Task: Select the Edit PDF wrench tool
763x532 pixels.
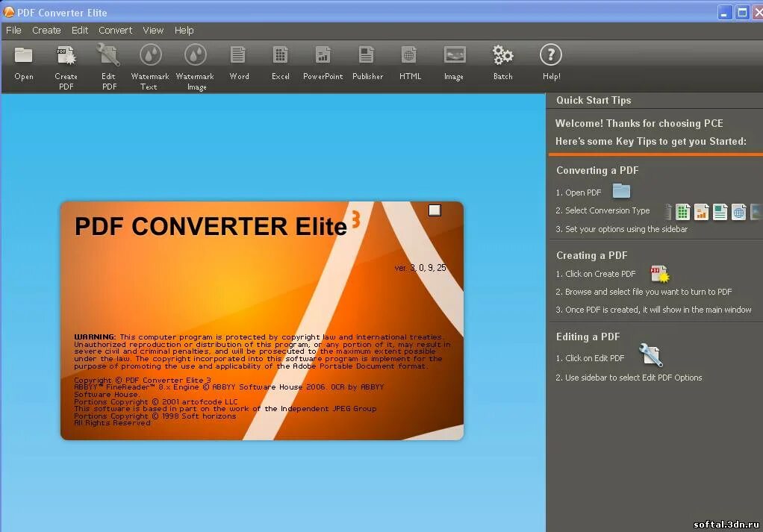Action: 108,55
